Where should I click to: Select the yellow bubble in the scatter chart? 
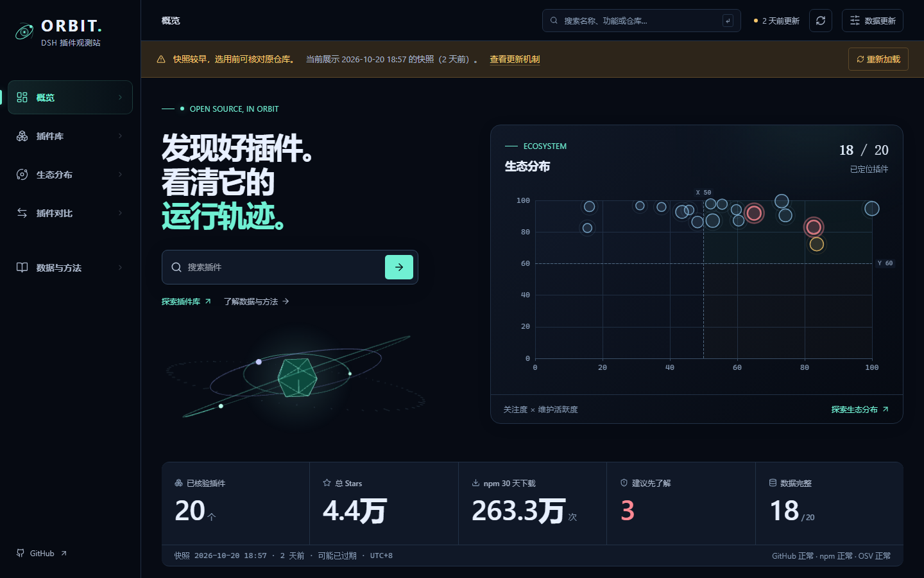pyautogui.click(x=816, y=244)
